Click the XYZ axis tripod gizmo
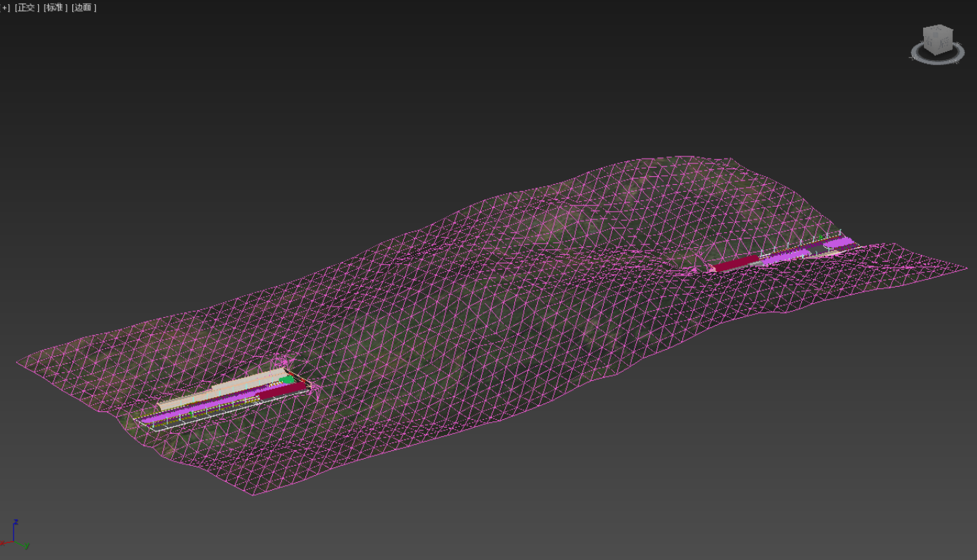The height and width of the screenshot is (560, 977). coord(14,538)
